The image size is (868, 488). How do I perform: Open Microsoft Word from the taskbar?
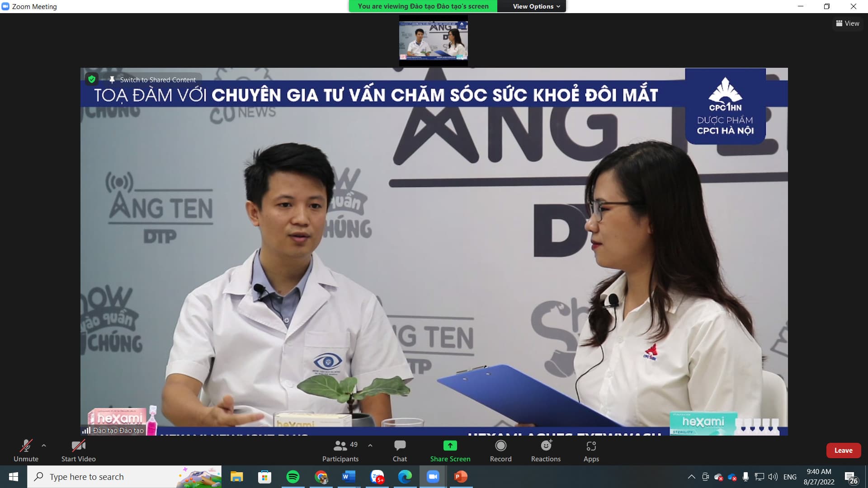click(x=349, y=477)
